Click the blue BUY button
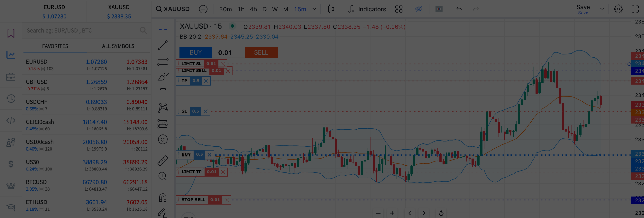The height and width of the screenshot is (218, 644). click(x=195, y=52)
